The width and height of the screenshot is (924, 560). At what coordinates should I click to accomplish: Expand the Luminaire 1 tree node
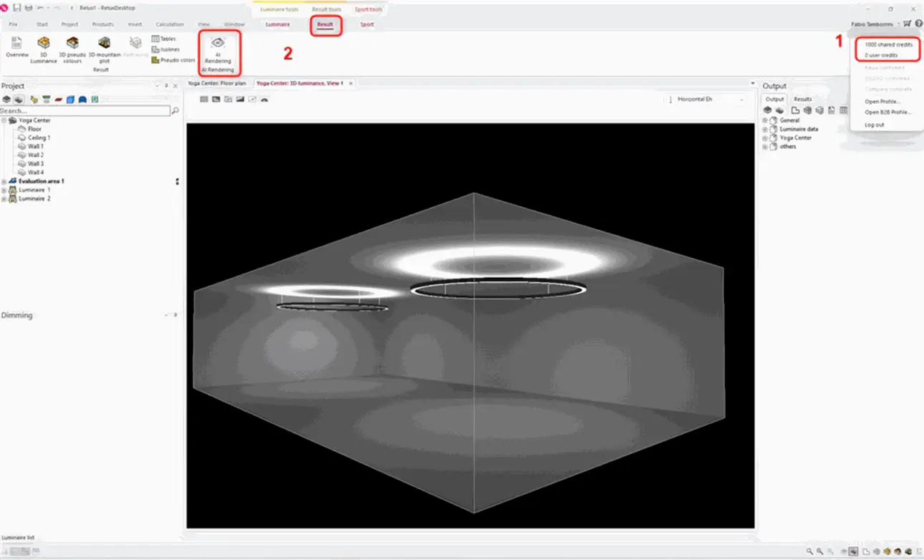tap(4, 190)
